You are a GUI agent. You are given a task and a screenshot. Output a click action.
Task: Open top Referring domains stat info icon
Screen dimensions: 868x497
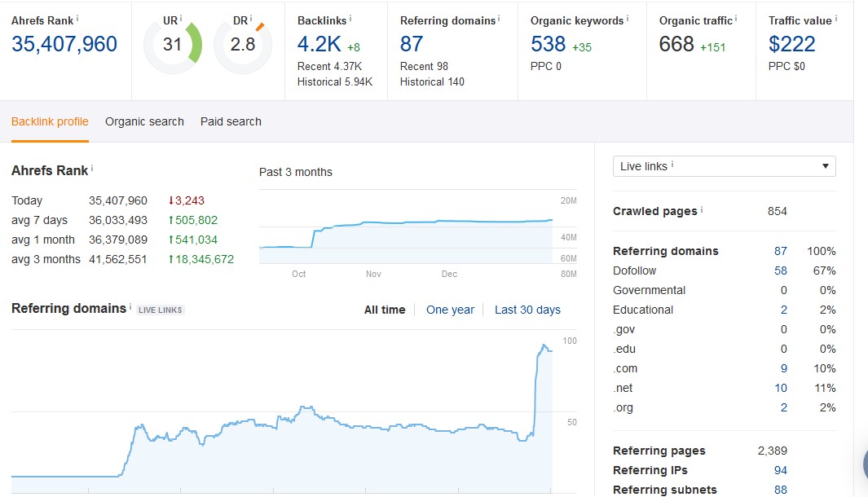(499, 18)
